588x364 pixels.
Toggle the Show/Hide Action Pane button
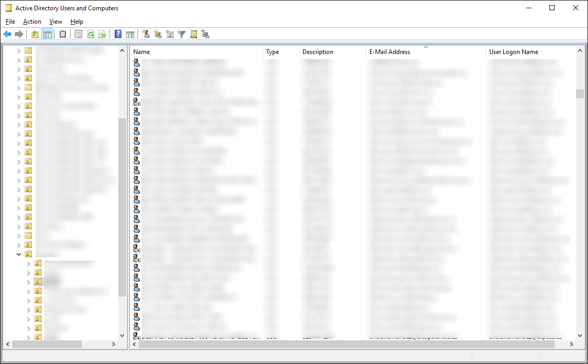click(130, 34)
